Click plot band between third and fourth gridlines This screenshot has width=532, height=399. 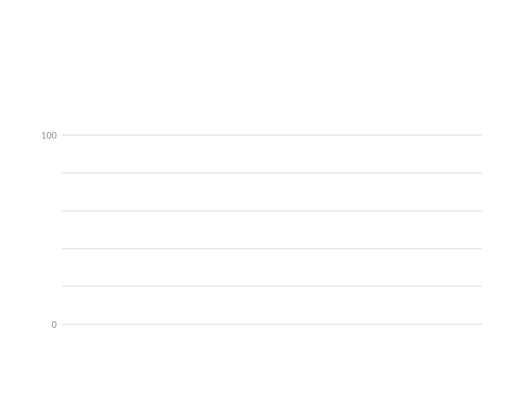point(272,230)
